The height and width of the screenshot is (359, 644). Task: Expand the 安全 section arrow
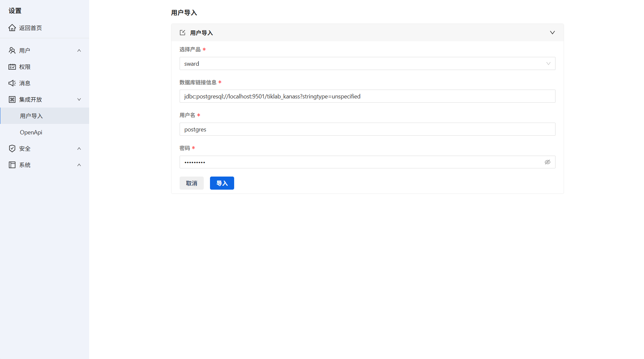(x=79, y=148)
